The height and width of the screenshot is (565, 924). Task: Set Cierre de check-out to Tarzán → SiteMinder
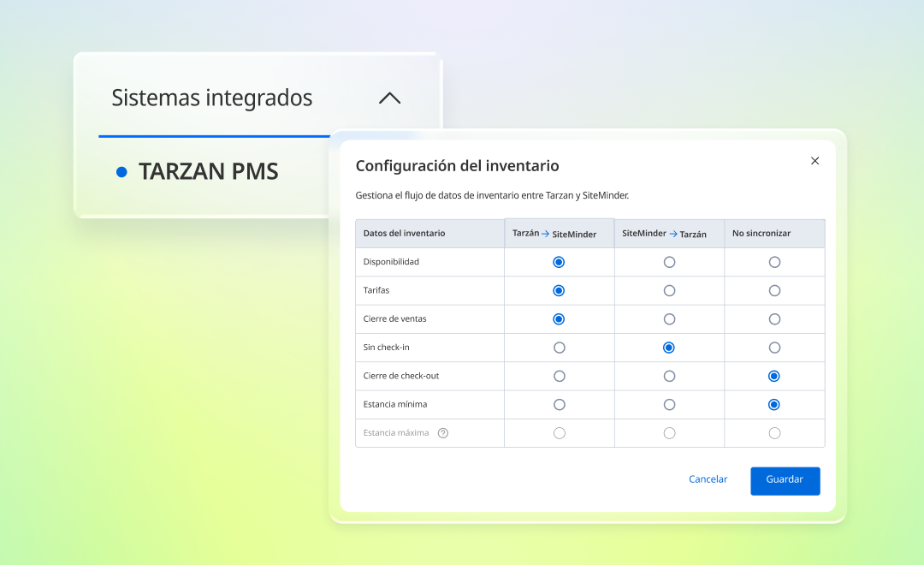(x=560, y=376)
